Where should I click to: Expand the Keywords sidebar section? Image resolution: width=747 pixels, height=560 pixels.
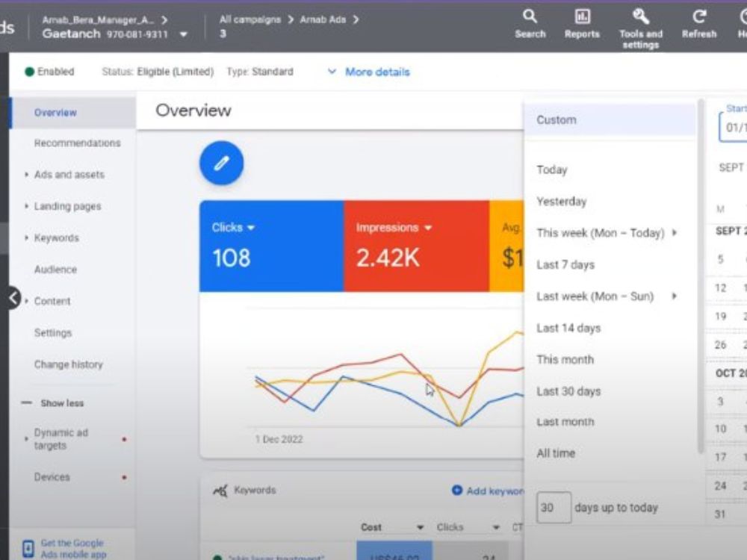26,237
